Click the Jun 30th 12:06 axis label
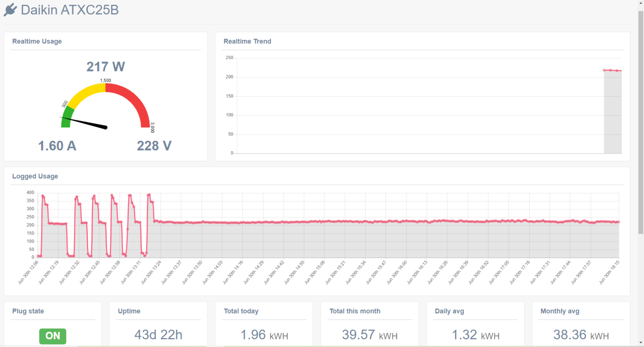The width and height of the screenshot is (644, 347). point(28,272)
